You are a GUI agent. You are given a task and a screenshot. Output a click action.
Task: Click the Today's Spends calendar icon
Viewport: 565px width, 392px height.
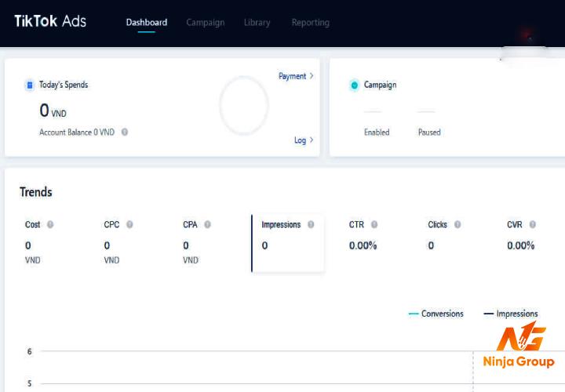click(x=30, y=85)
